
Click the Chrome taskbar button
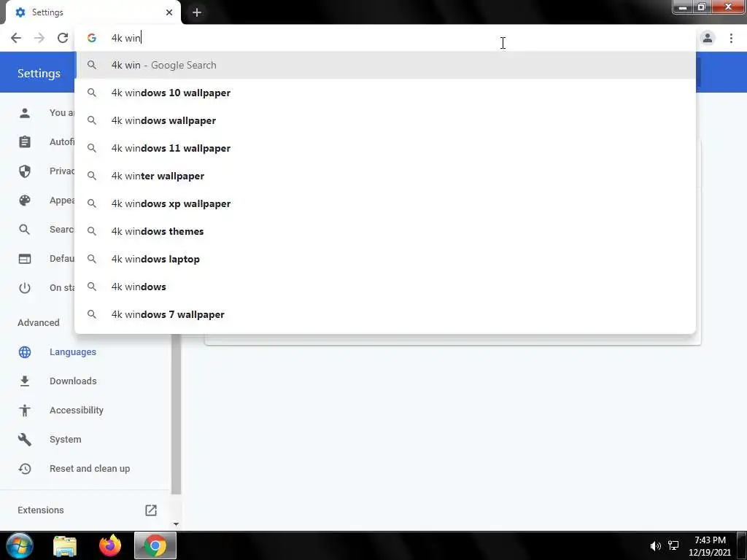pyautogui.click(x=155, y=545)
